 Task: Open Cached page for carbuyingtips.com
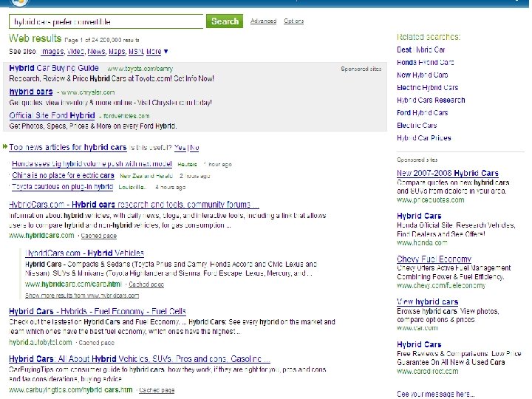(x=157, y=390)
